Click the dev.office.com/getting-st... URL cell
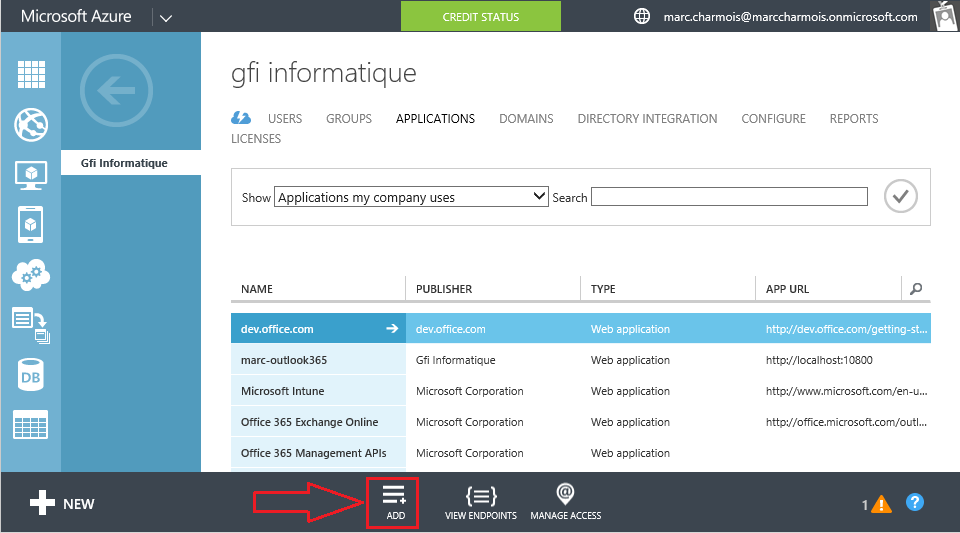Screen dimensions: 960x533 [846, 329]
